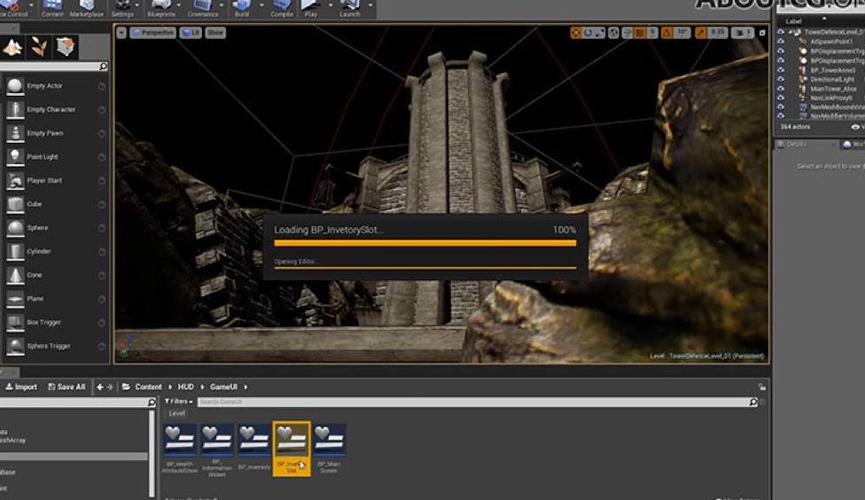Hide BP_TowerAnne3 via eye icon
The height and width of the screenshot is (500, 865).
click(781, 70)
